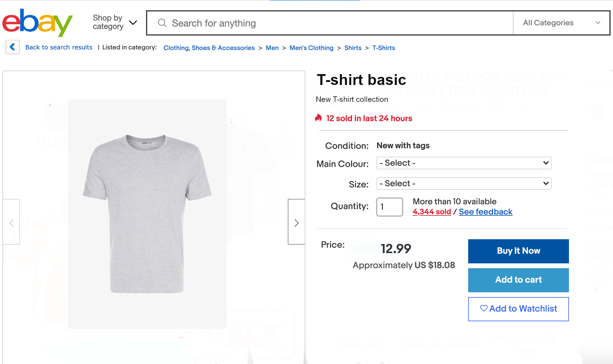Open the See feedback link

pos(485,212)
